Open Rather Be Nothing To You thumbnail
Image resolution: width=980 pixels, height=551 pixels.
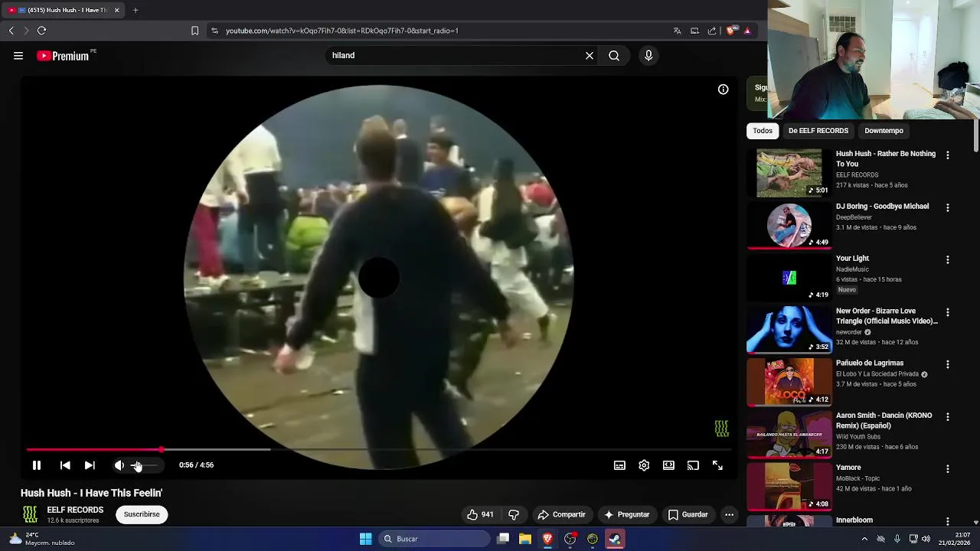789,173
